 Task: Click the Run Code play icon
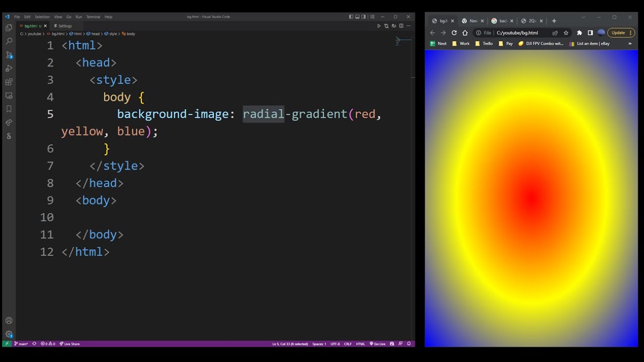pyautogui.click(x=379, y=26)
